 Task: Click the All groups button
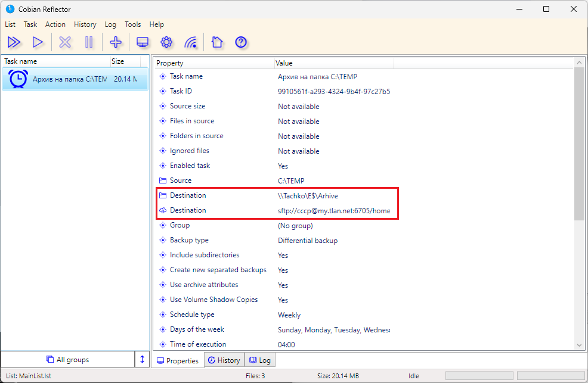[x=68, y=359]
